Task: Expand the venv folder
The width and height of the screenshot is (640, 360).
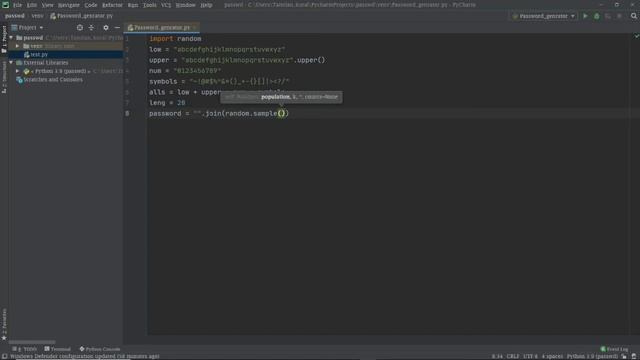Action: 18,46
